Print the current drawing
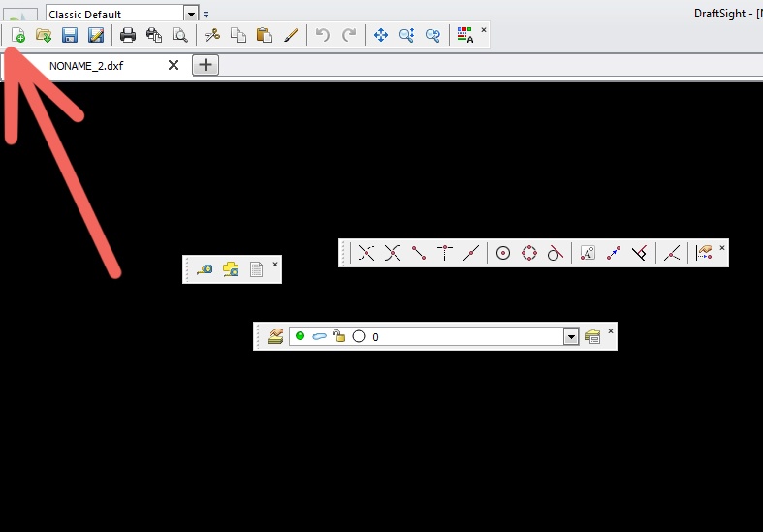This screenshot has width=763, height=532. [128, 35]
